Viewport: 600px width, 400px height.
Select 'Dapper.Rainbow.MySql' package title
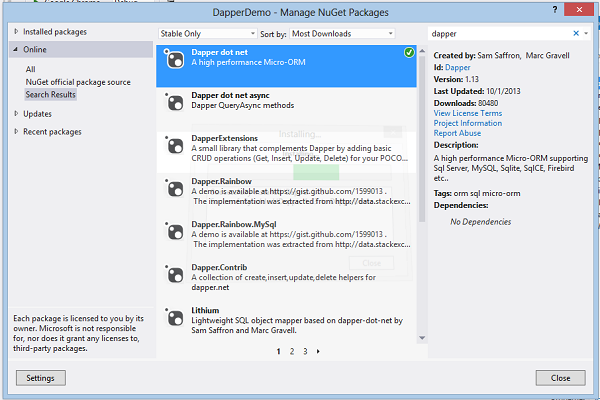[234, 224]
